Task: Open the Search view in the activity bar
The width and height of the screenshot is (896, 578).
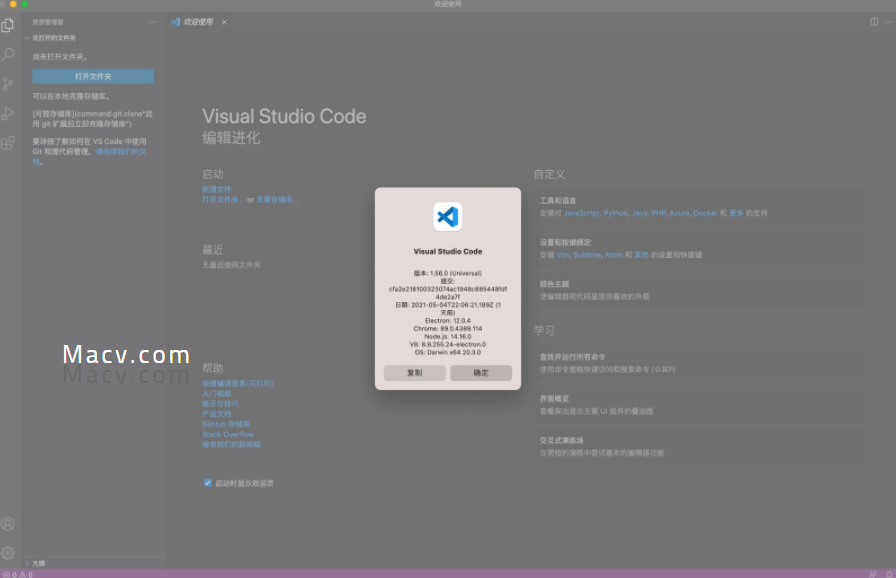Action: pos(8,55)
